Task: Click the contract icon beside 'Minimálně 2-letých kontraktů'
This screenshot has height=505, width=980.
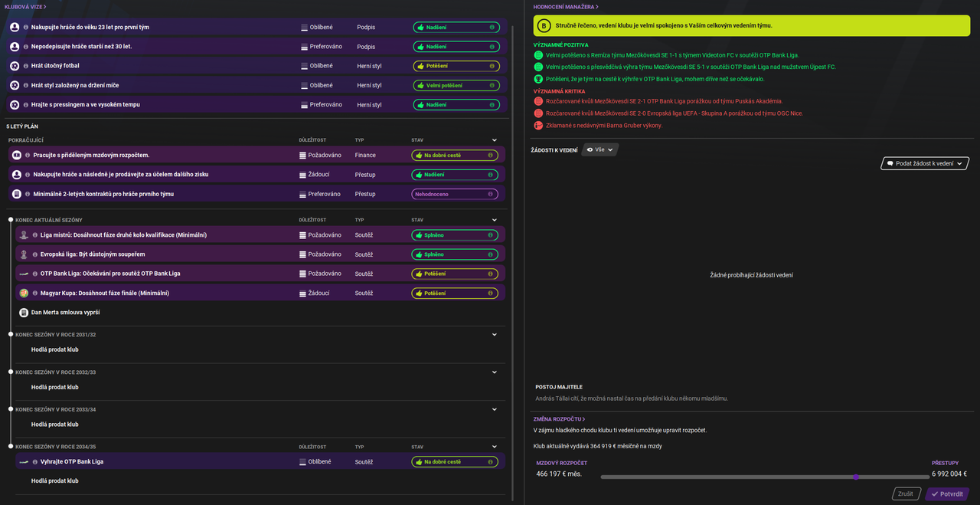Action: [x=17, y=194]
